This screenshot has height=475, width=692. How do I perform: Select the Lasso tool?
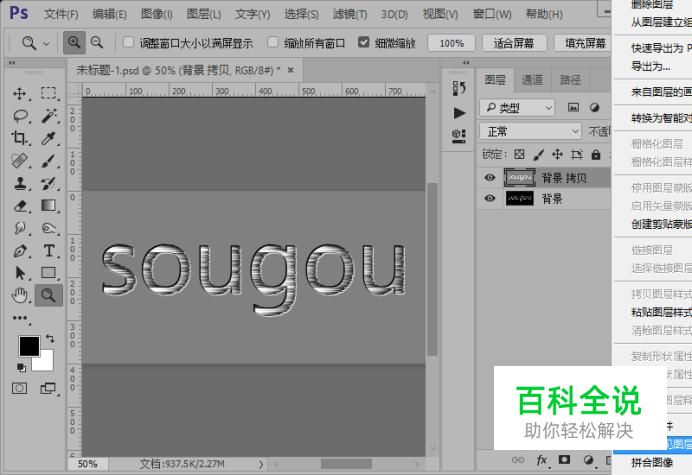[20, 116]
